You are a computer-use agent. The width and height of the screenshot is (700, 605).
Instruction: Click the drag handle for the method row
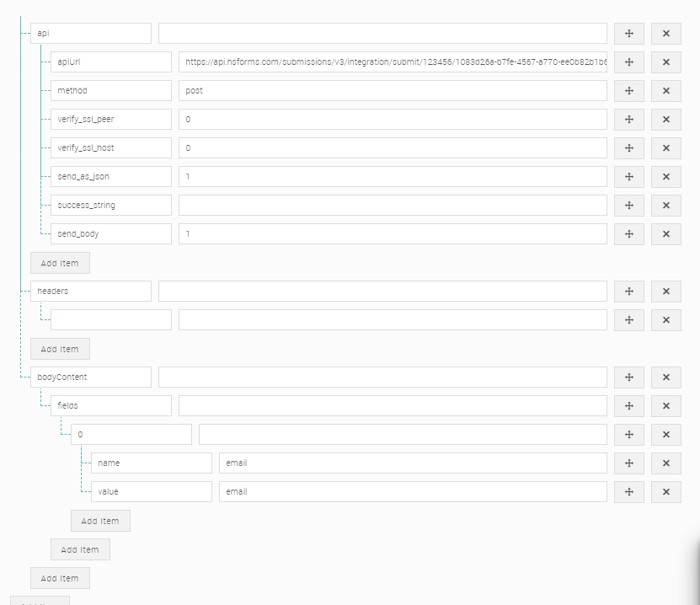tap(628, 90)
